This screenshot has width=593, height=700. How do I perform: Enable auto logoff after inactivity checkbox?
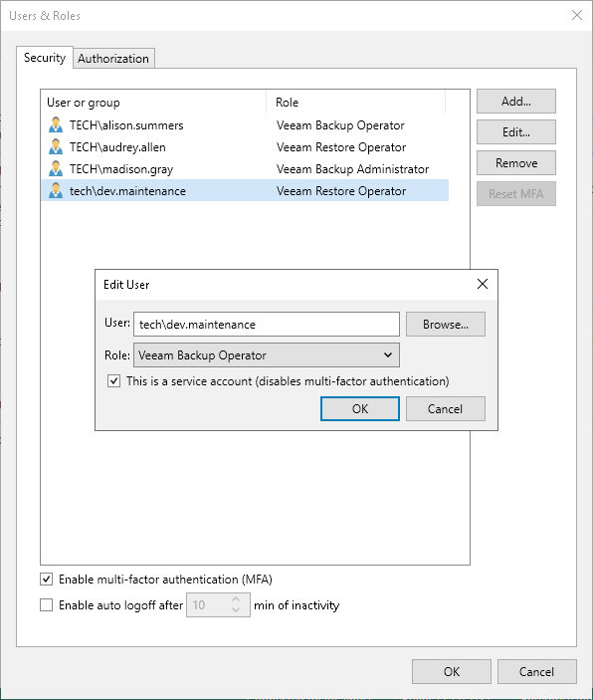[47, 605]
